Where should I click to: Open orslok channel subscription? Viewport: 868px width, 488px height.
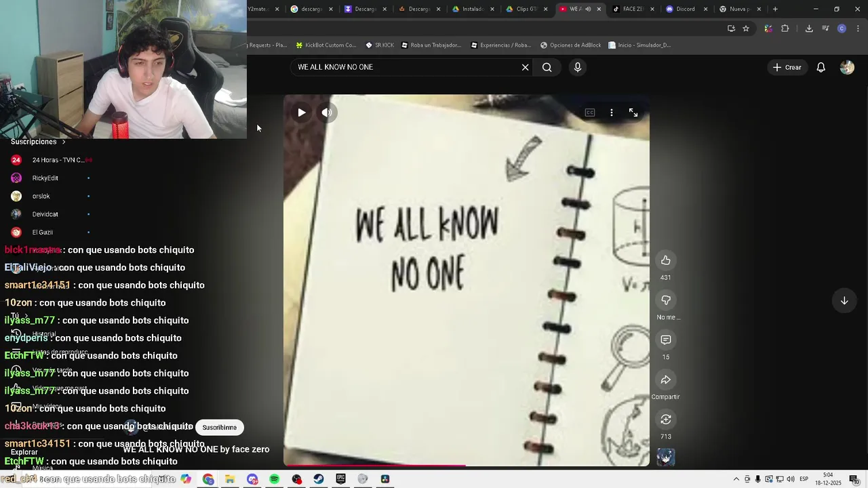[51, 197]
